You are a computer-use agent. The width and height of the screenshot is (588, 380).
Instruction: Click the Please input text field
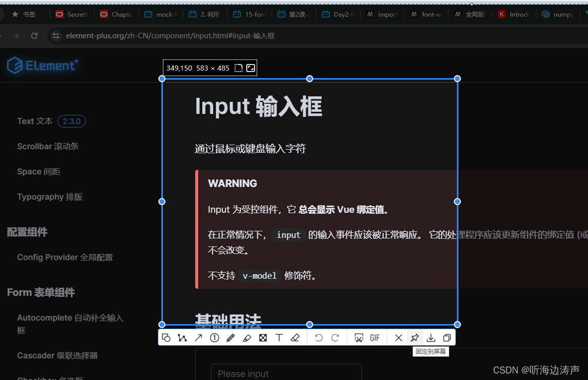[x=285, y=373]
